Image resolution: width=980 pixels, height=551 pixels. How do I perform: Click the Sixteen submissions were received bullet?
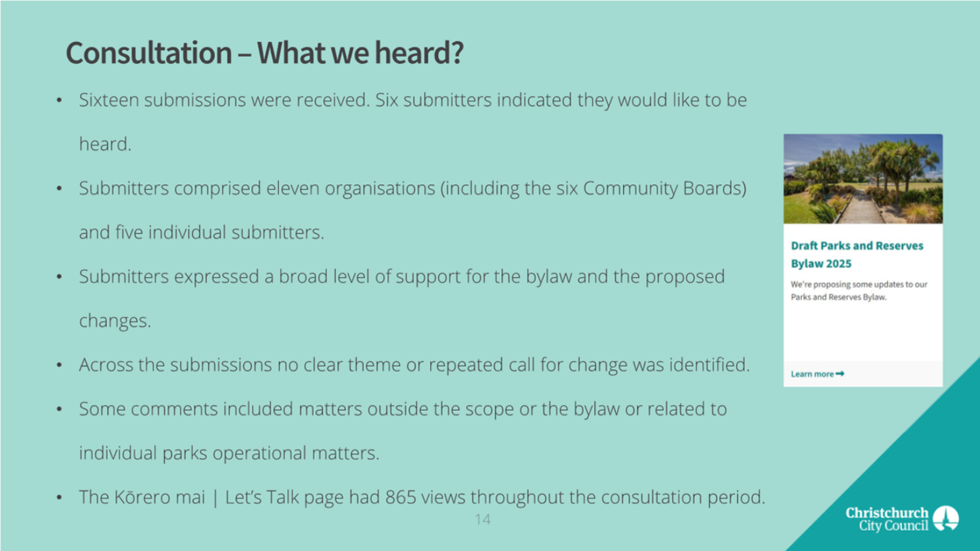(x=412, y=122)
